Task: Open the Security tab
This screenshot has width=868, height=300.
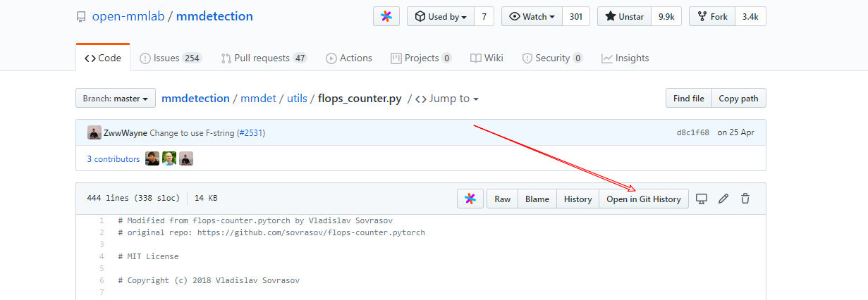Action: [x=552, y=58]
